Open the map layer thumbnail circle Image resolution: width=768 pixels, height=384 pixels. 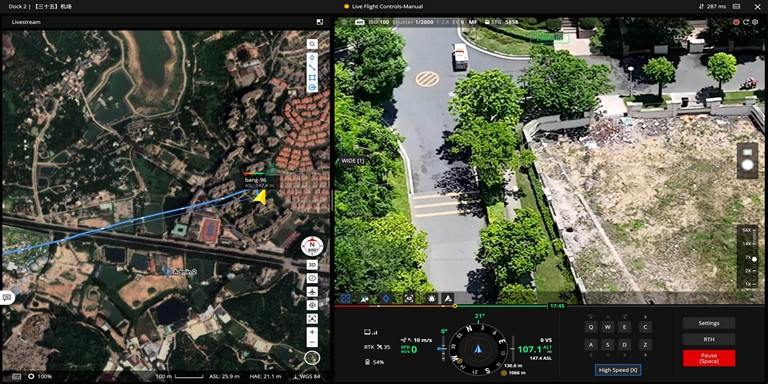[x=312, y=358]
